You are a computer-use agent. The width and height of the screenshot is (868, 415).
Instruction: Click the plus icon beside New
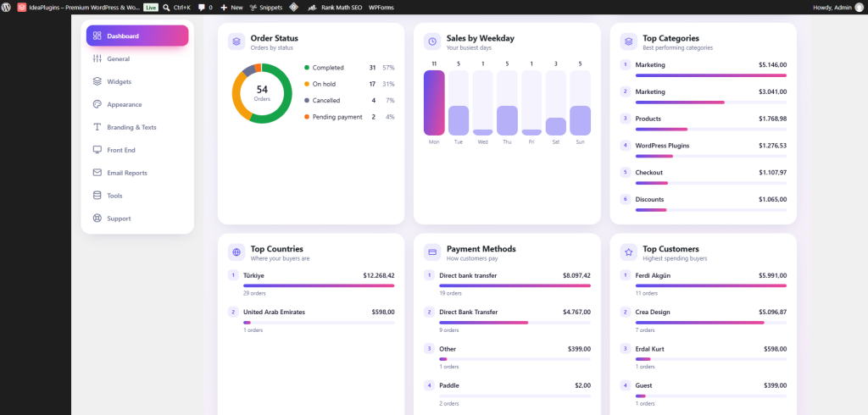[224, 8]
